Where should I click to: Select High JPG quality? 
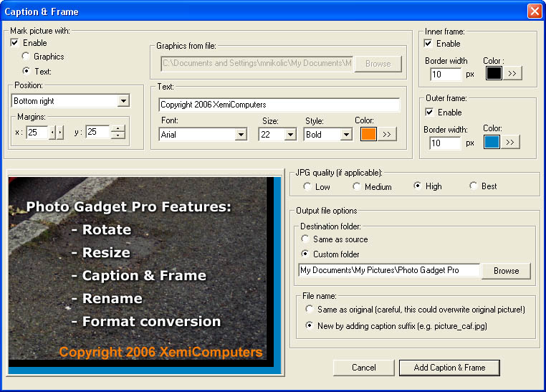point(417,186)
